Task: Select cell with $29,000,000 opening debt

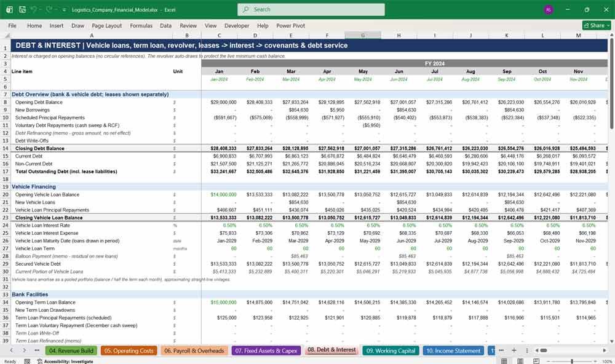Action: tap(220, 102)
